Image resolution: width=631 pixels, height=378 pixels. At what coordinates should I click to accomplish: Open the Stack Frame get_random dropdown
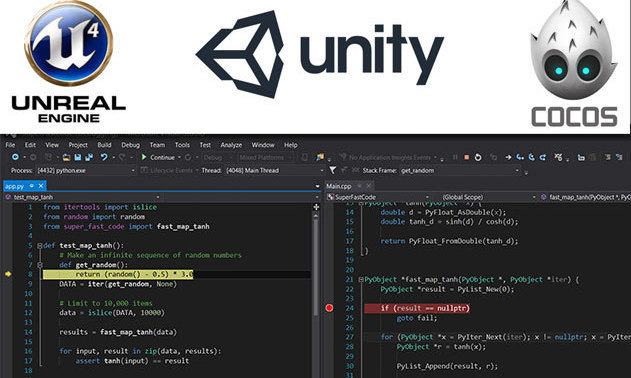[460, 170]
